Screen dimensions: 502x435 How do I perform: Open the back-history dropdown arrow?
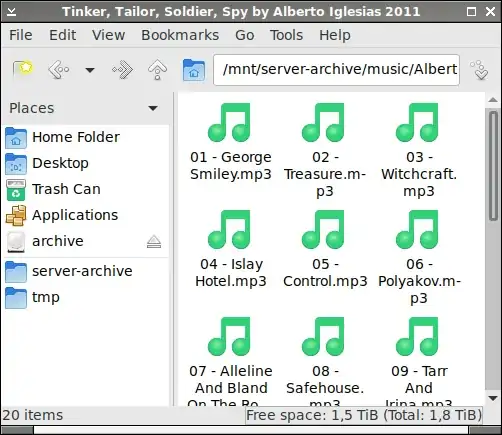coord(90,70)
